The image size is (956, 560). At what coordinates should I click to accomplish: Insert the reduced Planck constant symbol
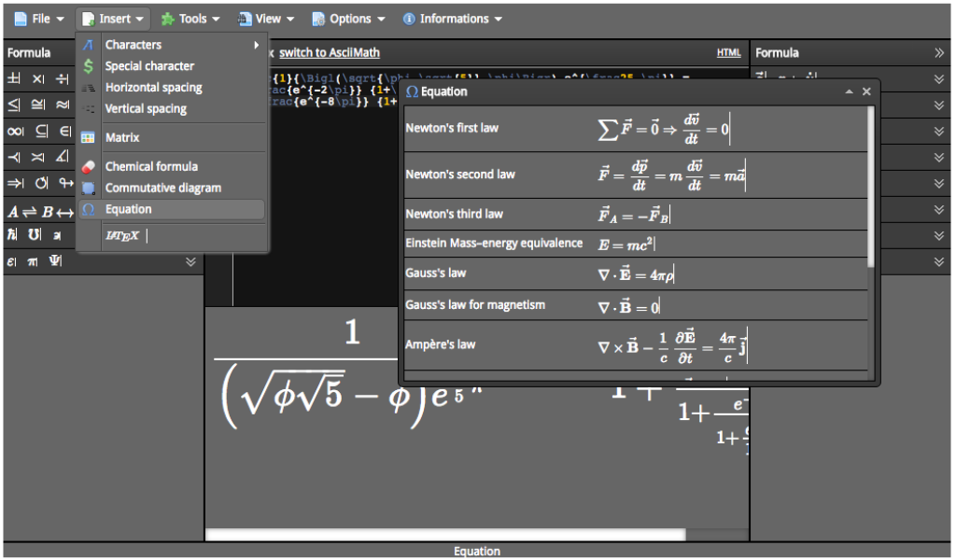tap(10, 235)
